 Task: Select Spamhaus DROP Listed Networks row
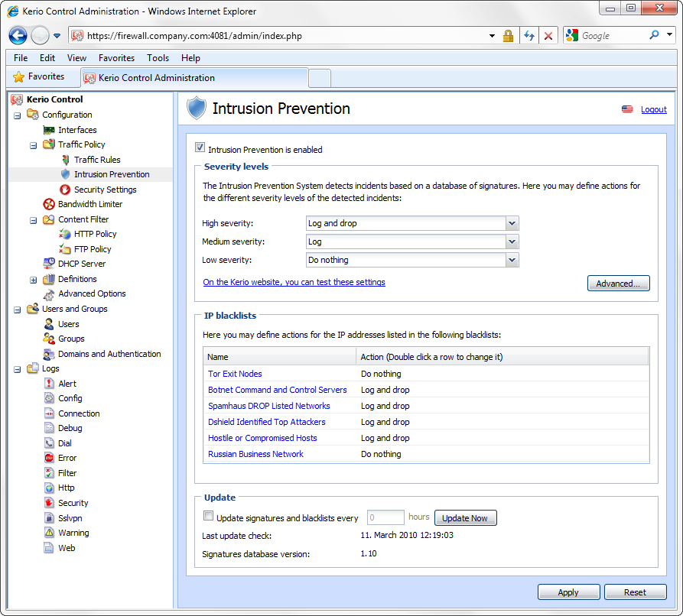426,406
